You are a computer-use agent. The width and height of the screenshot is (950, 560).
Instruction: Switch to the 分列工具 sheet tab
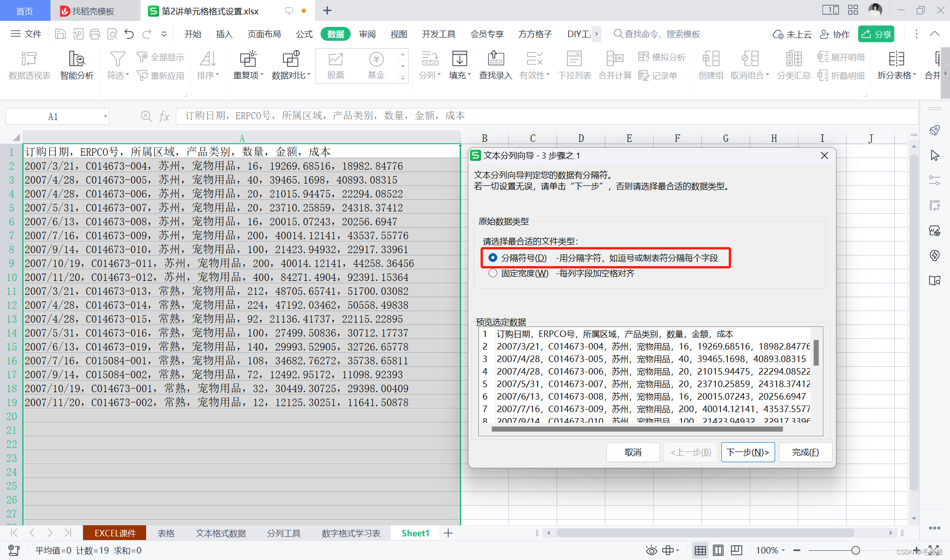coord(283,533)
